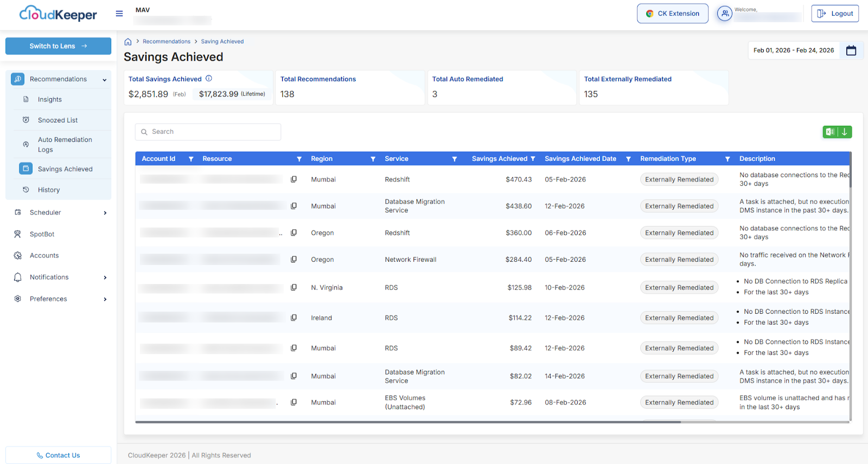Open the user profile avatar icon
Viewport: 868px width, 464px height.
[x=724, y=14]
